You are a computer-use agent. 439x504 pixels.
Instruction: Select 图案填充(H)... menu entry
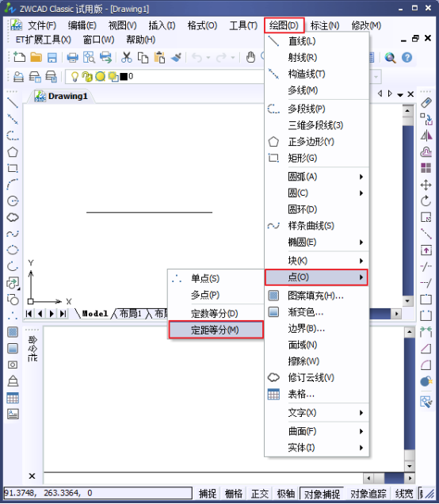(316, 296)
